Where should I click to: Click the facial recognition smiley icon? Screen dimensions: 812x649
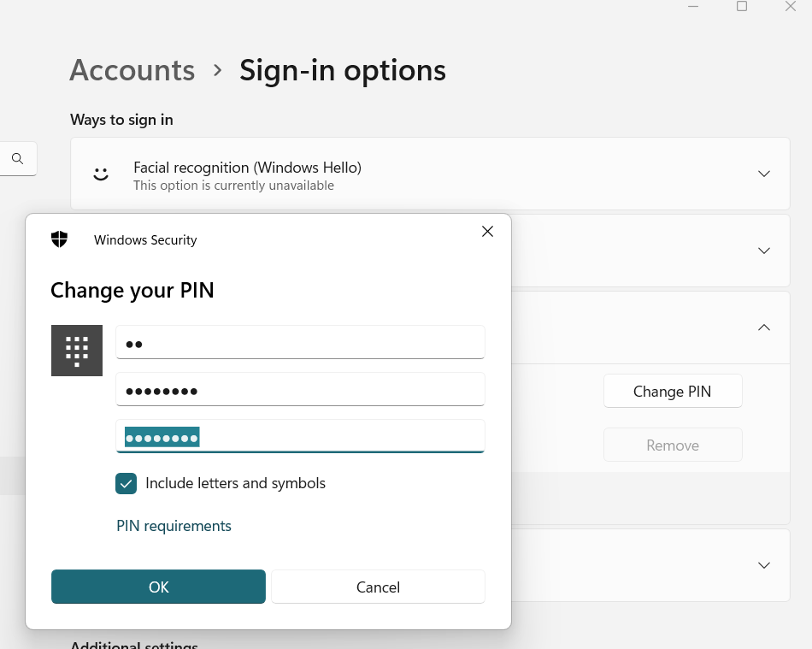pos(101,174)
